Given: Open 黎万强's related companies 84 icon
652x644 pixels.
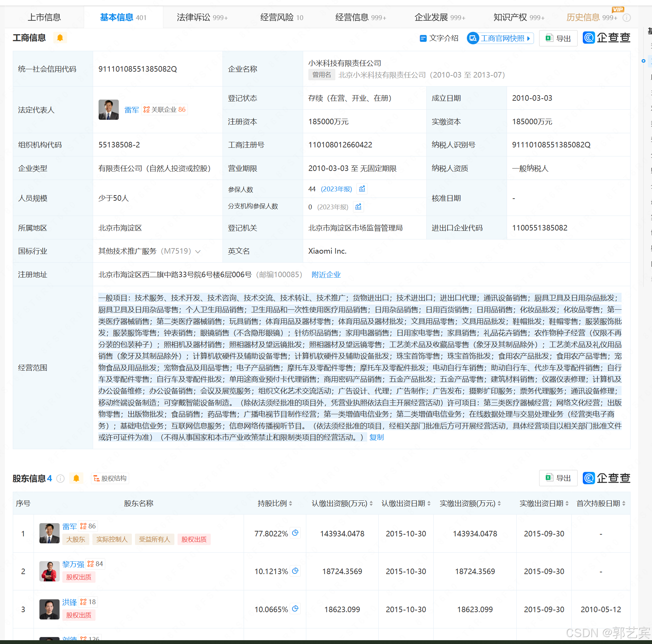Looking at the screenshot, I should (95, 564).
